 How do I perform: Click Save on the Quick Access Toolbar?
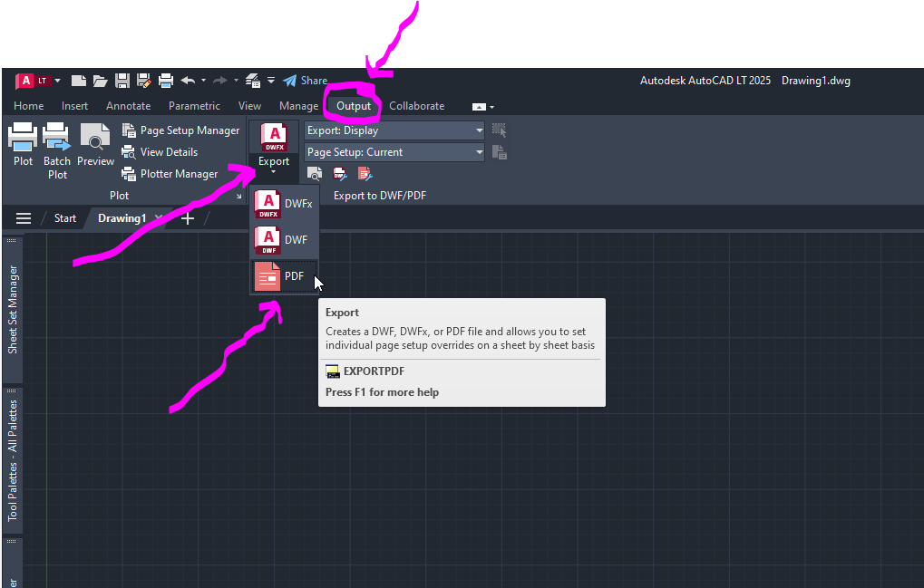[x=122, y=81]
